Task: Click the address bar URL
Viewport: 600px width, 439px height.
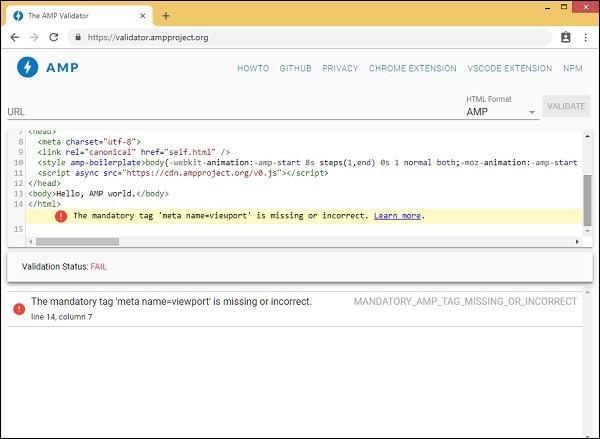Action: [148, 38]
